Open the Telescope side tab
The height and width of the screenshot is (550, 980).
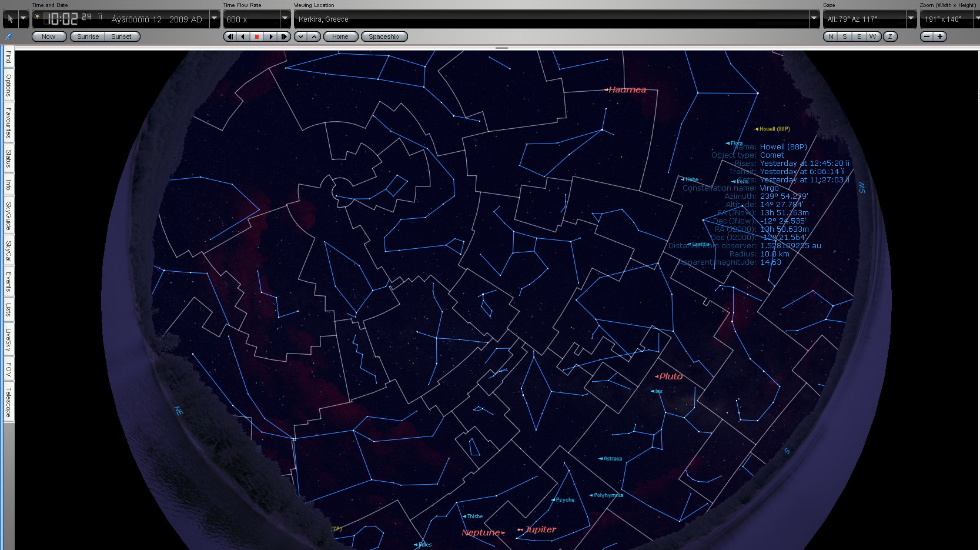tap(8, 402)
